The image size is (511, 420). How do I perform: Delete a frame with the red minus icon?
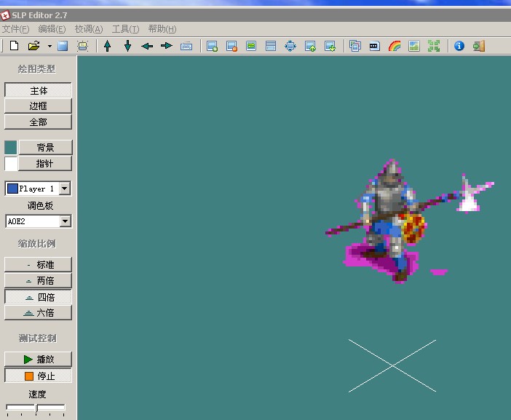231,46
